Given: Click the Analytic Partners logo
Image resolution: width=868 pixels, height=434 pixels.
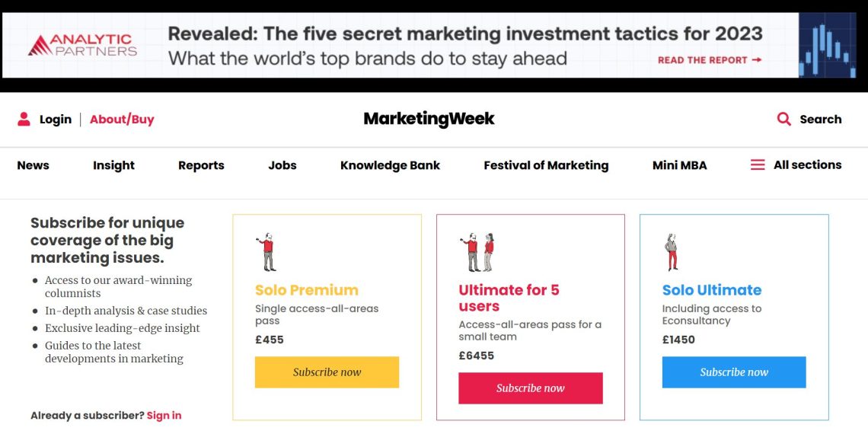Looking at the screenshot, I should pos(82,45).
